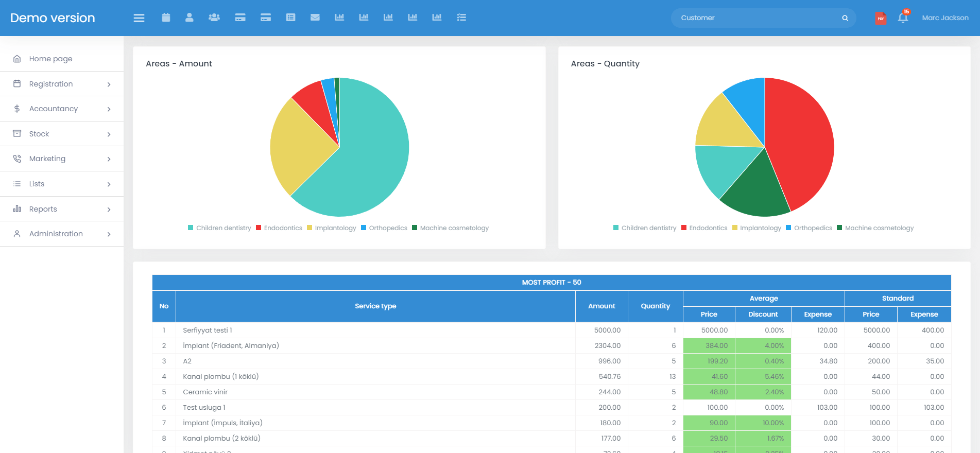The height and width of the screenshot is (453, 980).
Task: Toggle Machine cosmetology legend in Areas - Amount
Action: click(x=450, y=228)
